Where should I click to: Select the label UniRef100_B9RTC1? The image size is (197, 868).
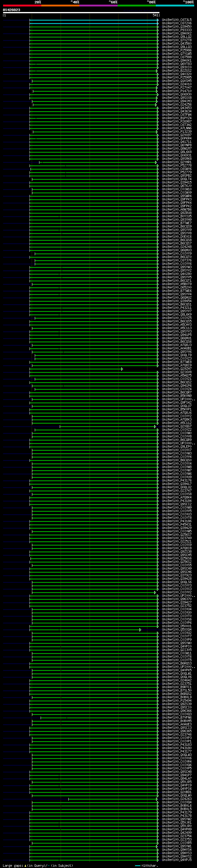tap(177, 687)
